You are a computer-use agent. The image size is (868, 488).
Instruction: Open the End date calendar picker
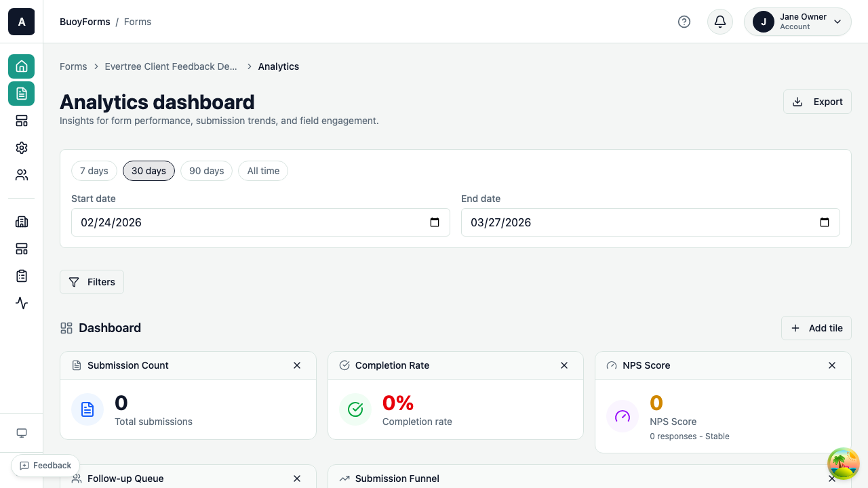[825, 222]
